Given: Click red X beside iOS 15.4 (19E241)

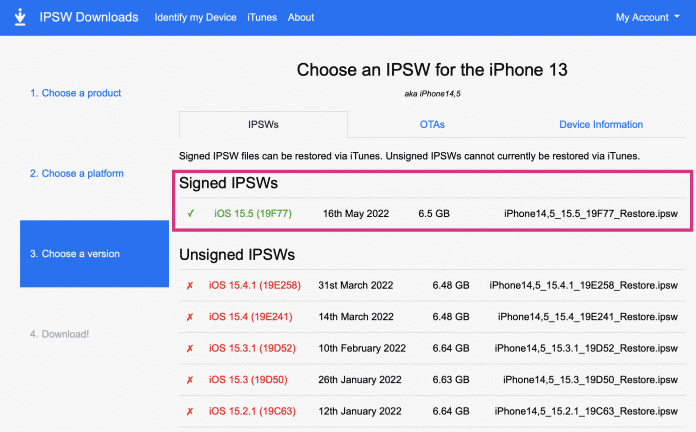Looking at the screenshot, I should tap(190, 317).
